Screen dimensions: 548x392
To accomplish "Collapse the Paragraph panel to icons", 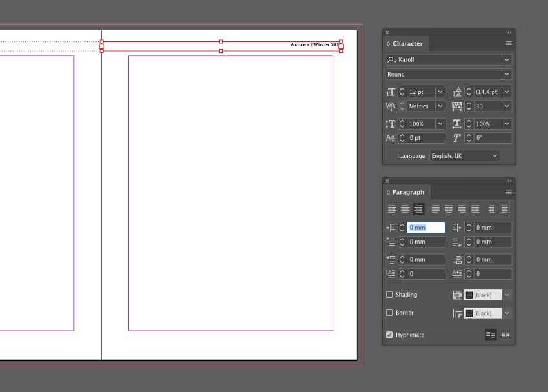I will (509, 181).
